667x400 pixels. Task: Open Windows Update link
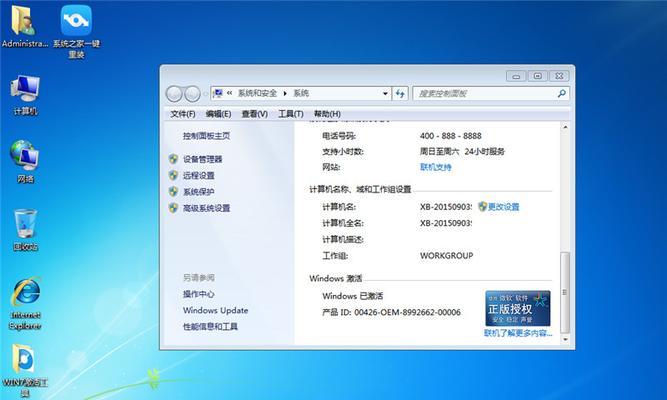pyautogui.click(x=215, y=310)
